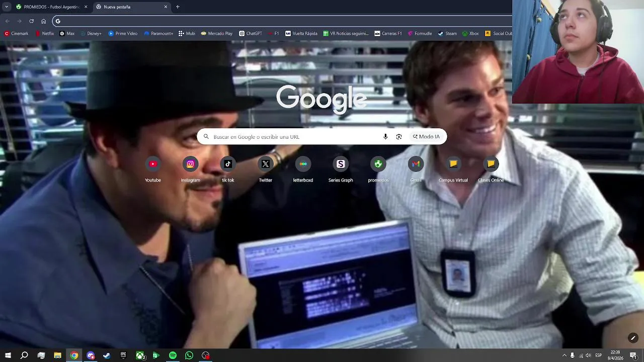Start voice search with microphone icon
The image size is (644, 362).
[x=385, y=137]
